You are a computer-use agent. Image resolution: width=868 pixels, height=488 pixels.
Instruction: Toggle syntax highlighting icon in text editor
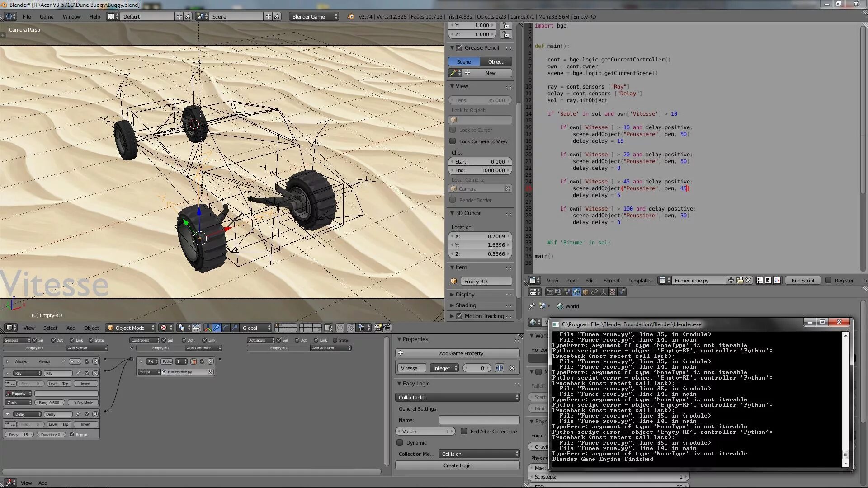pos(777,281)
